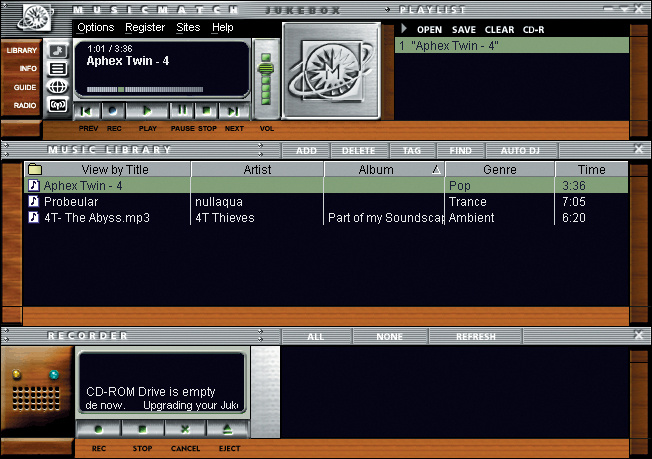Click AUTO DJ in Music Library toolbar

pos(520,151)
